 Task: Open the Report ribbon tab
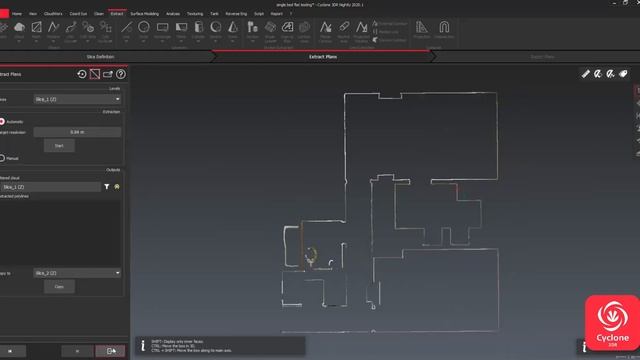tap(276, 13)
